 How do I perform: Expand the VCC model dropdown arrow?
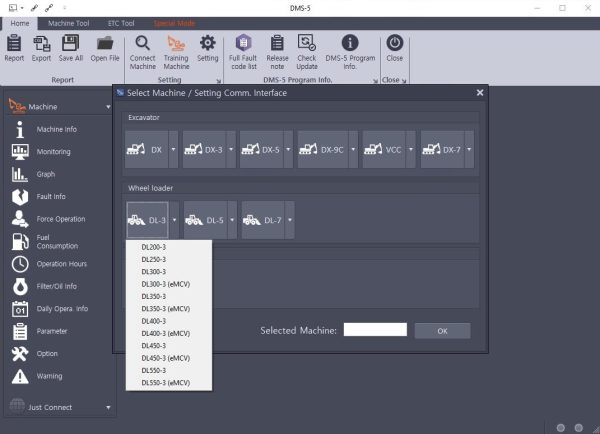pos(411,149)
